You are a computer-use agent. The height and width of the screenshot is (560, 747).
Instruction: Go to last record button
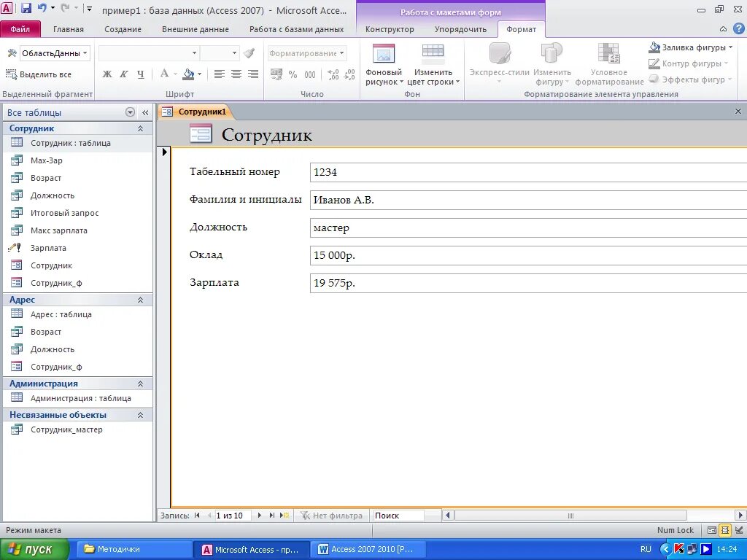pos(272,516)
